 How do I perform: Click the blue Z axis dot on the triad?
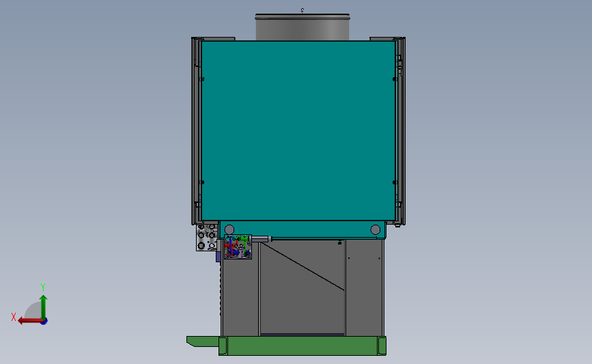[44, 322]
